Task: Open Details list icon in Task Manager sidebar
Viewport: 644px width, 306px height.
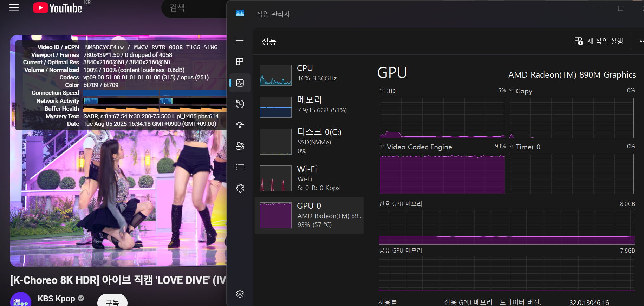Action: coord(240,167)
